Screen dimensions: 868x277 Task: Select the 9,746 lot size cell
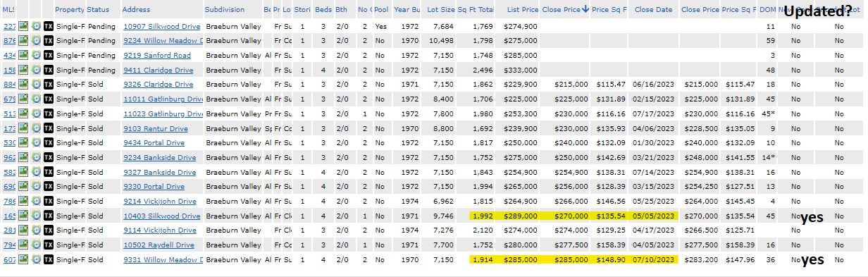pyautogui.click(x=443, y=216)
